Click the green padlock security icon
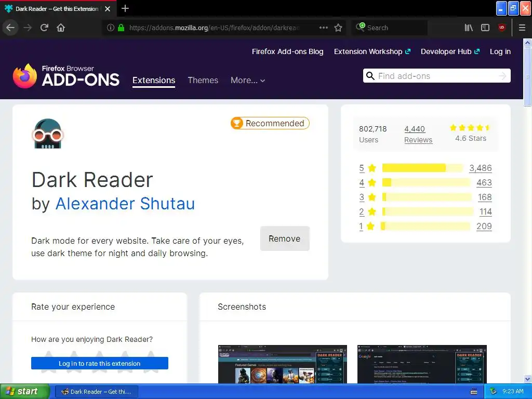 pyautogui.click(x=121, y=28)
